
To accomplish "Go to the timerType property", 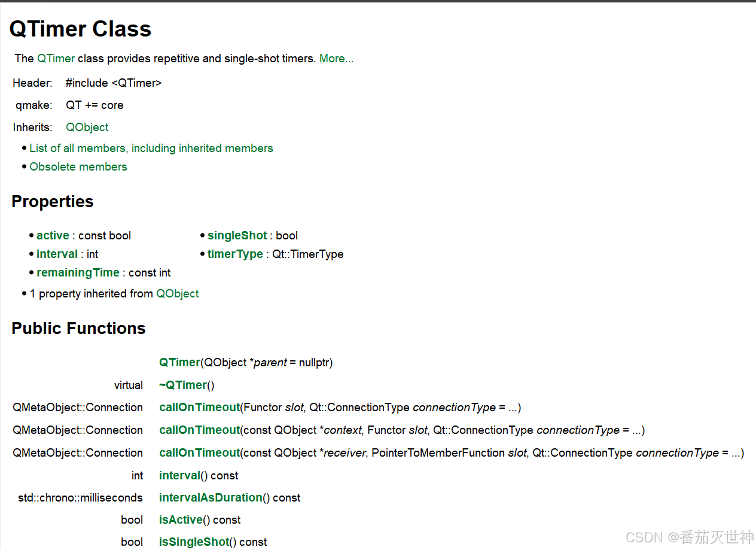I will coord(235,254).
